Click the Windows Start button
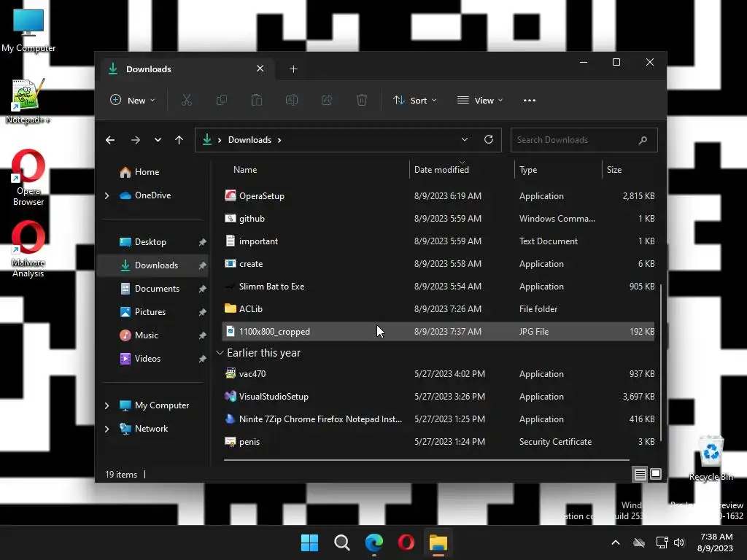 point(309,542)
